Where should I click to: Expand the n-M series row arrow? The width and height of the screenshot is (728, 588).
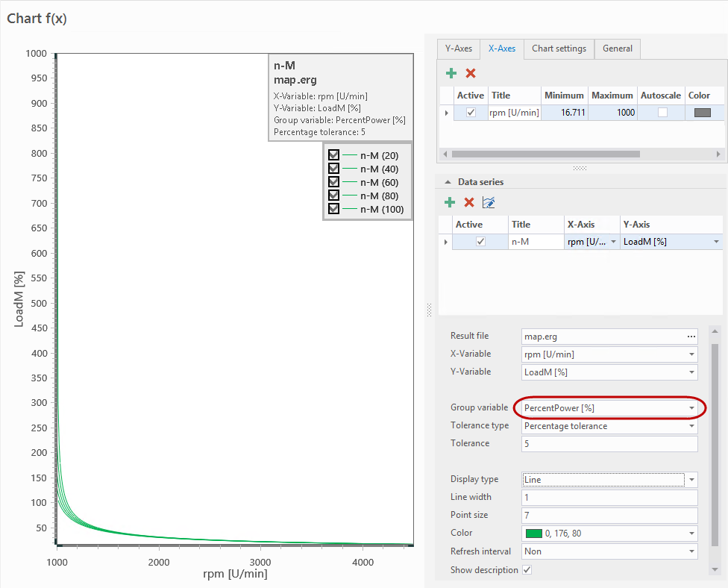446,242
